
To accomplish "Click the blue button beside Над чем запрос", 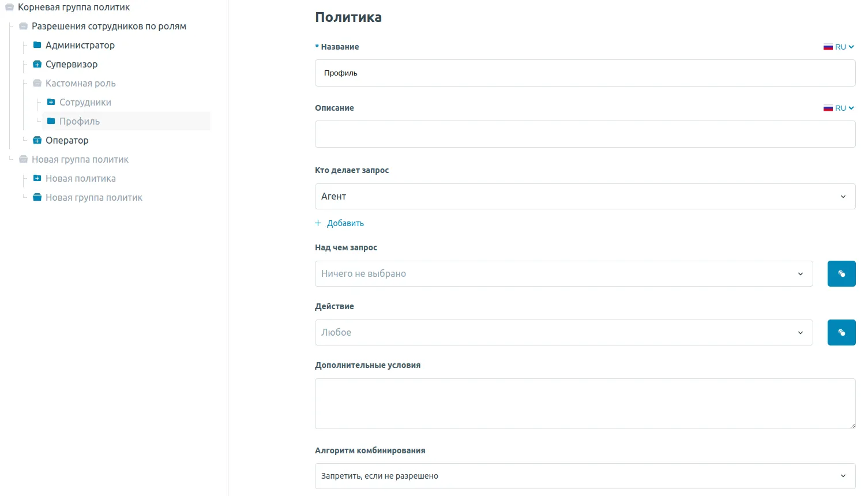I will [841, 274].
